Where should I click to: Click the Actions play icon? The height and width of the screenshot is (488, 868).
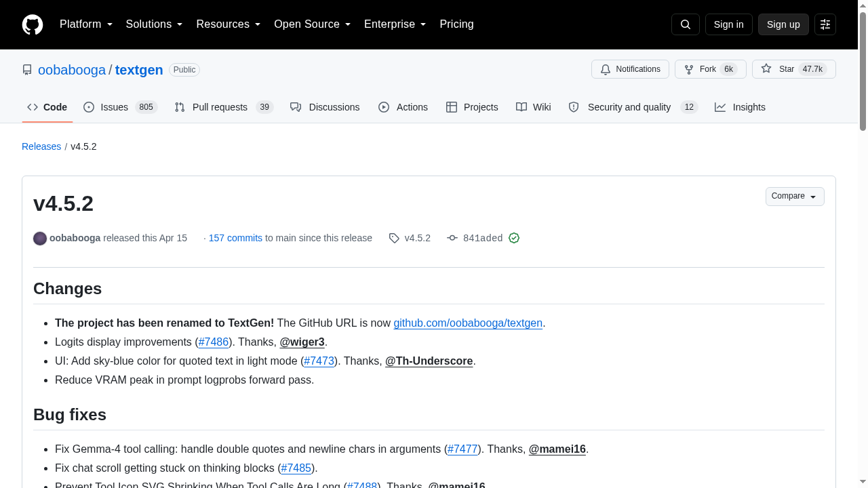(x=384, y=107)
